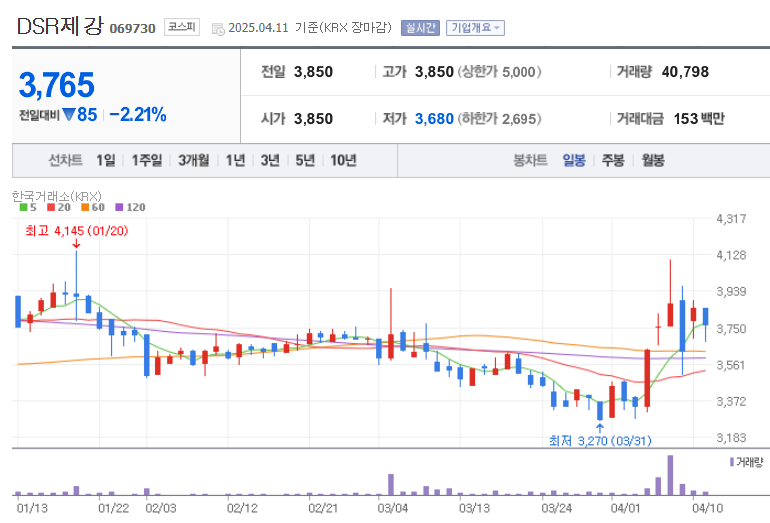The height and width of the screenshot is (523, 770).
Task: Click the 코스피 market badge
Action: click(x=182, y=27)
